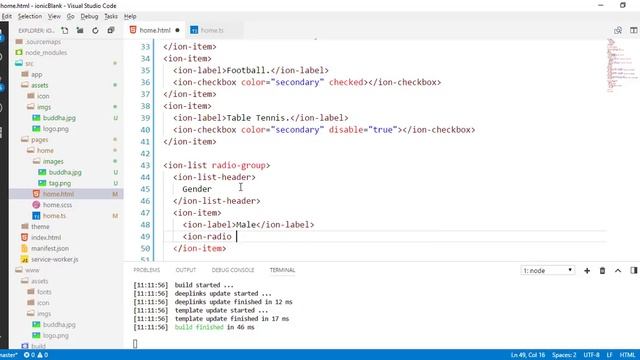The height and width of the screenshot is (360, 640).
Task: Change indentation via Spaces: 2
Action: pos(564,355)
